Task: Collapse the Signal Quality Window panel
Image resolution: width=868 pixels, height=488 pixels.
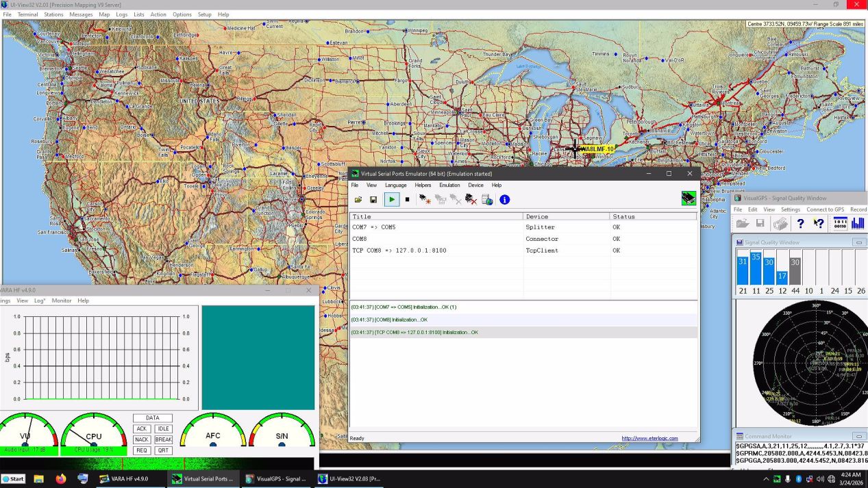Action: [859, 242]
